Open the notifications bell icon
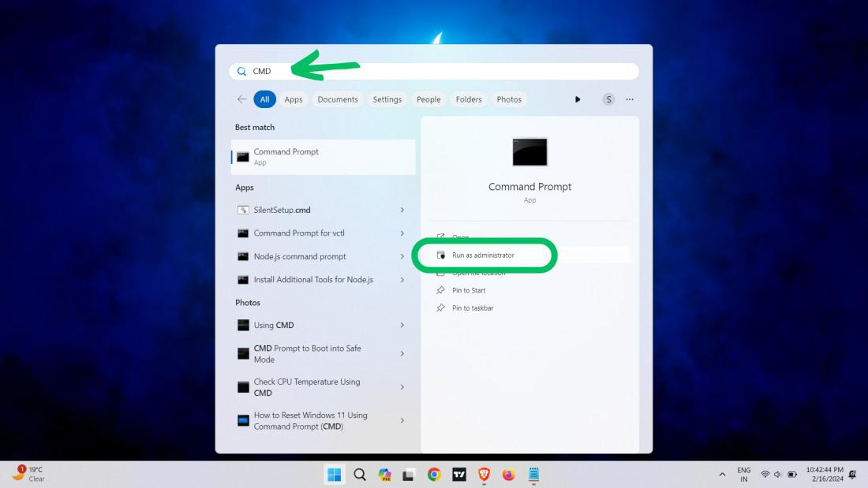The width and height of the screenshot is (868, 488). 852,475
